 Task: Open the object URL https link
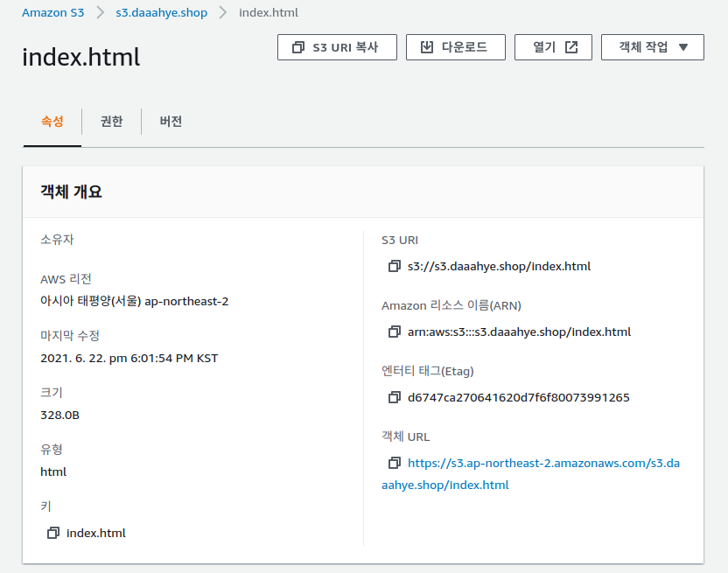pos(530,473)
